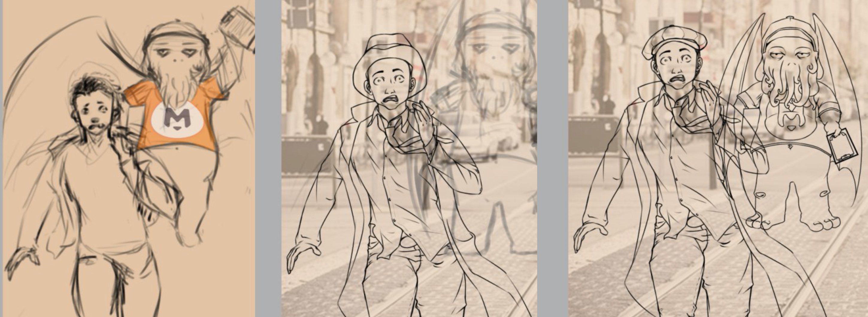Click the Cthulhu creature's clawed feet
This screenshot has height=317, width=868.
822,224
